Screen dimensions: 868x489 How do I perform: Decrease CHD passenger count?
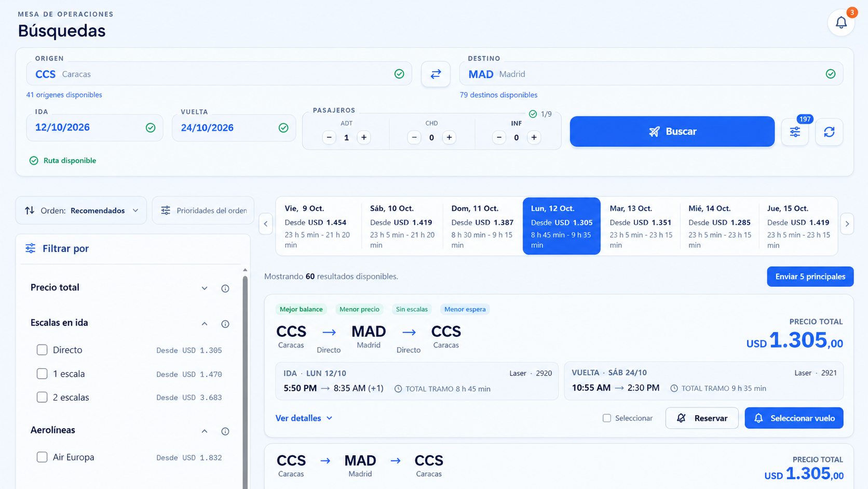pos(414,137)
